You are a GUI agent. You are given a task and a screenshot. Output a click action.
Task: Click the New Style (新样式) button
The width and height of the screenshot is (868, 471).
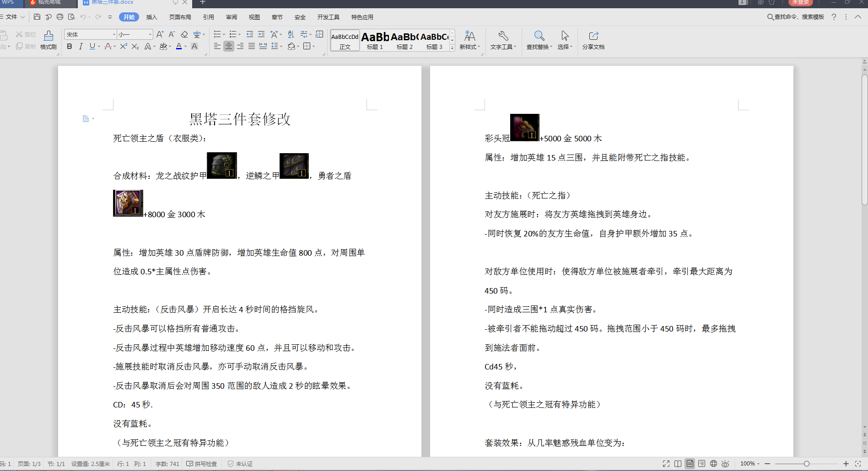coord(470,40)
